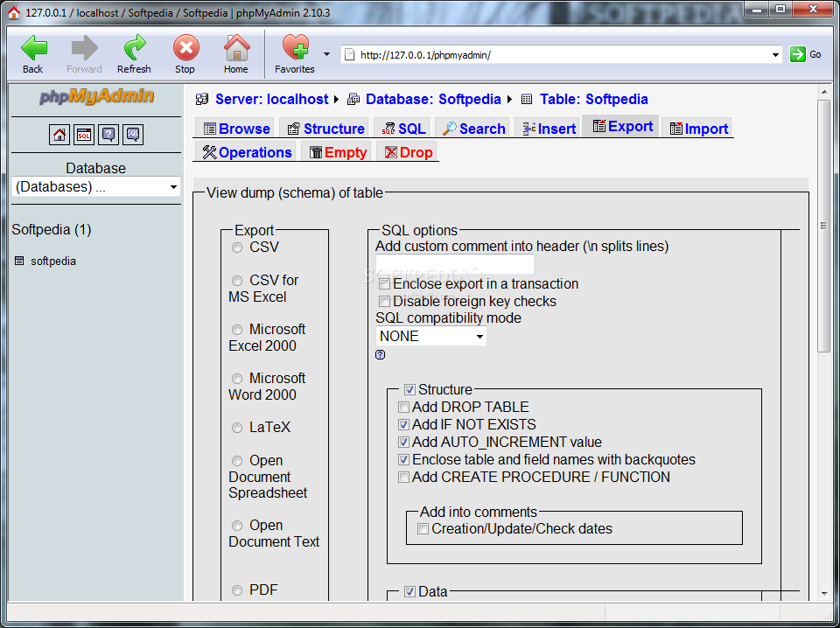
Task: Click the Home house icon in toolbar
Action: click(236, 48)
